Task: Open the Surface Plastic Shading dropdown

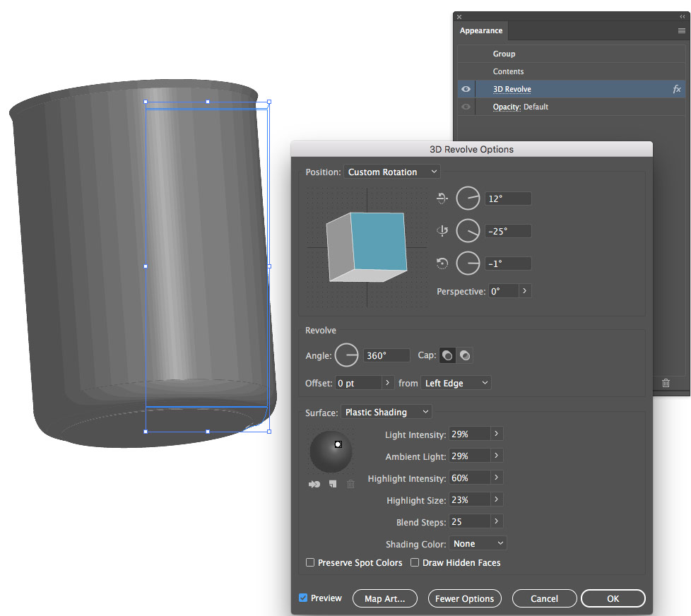Action: 386,412
